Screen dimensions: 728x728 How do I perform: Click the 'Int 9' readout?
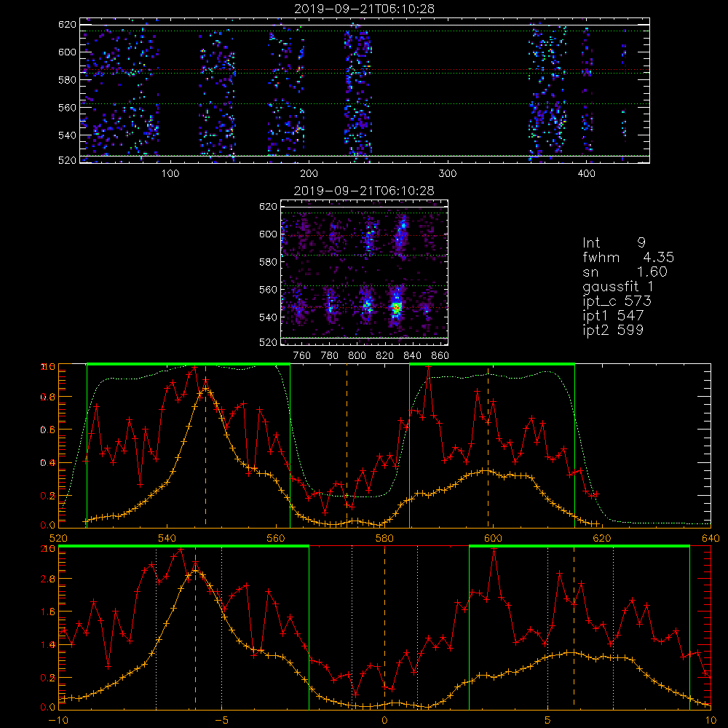[614, 243]
